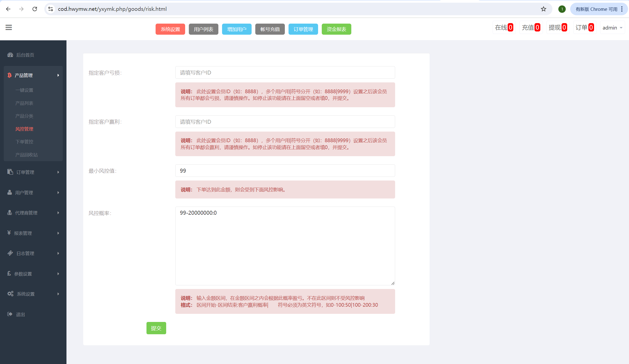Open Chrome three-dot menu
This screenshot has width=629, height=364.
pyautogui.click(x=622, y=9)
